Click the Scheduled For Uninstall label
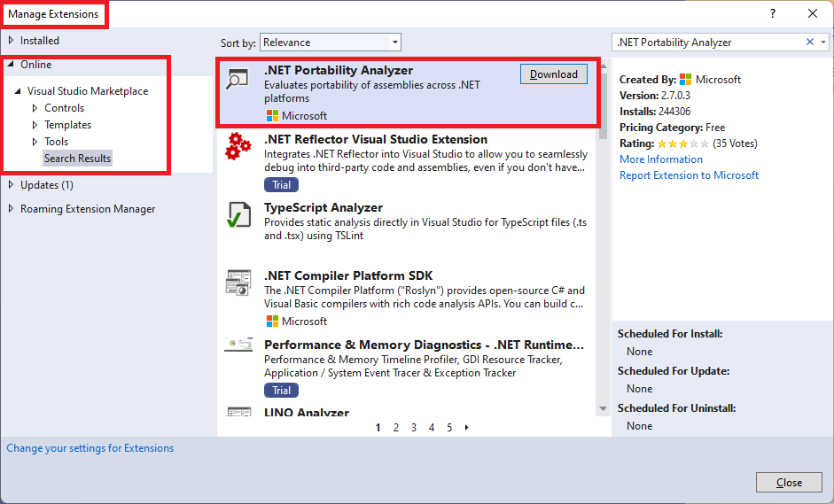 pos(676,408)
